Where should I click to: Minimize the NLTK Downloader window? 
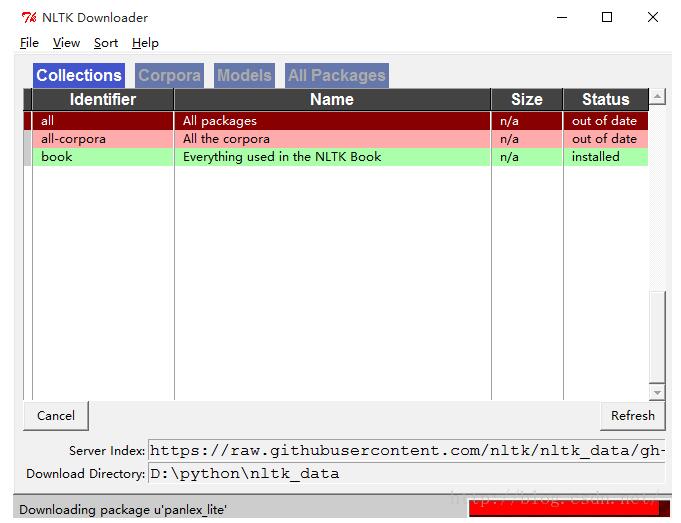point(562,17)
